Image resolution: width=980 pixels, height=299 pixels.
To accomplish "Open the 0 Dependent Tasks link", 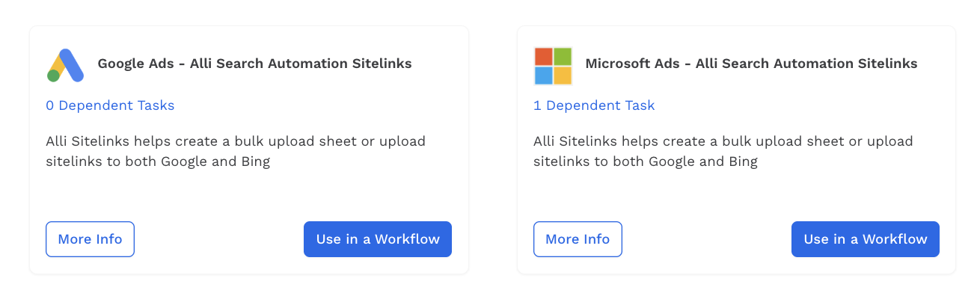I will click(x=110, y=105).
